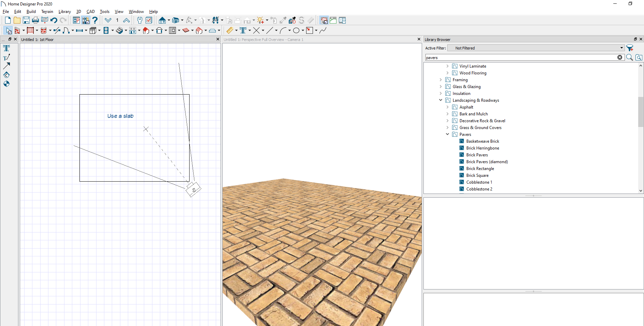Select the Arrow tool in left sidebar
This screenshot has width=644, height=326.
point(6,66)
